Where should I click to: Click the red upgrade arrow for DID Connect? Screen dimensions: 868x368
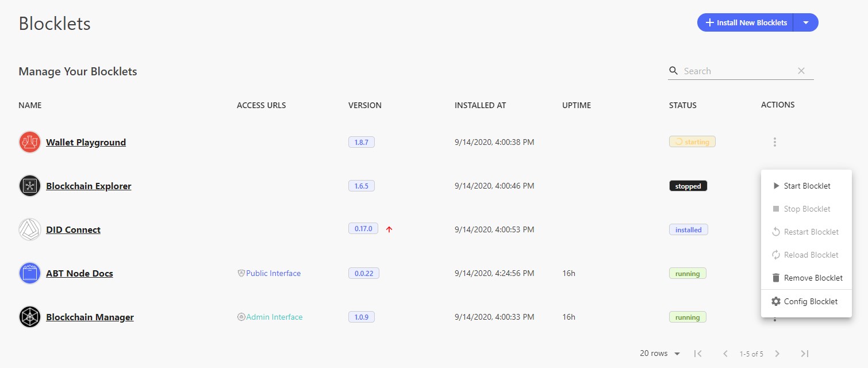point(389,229)
